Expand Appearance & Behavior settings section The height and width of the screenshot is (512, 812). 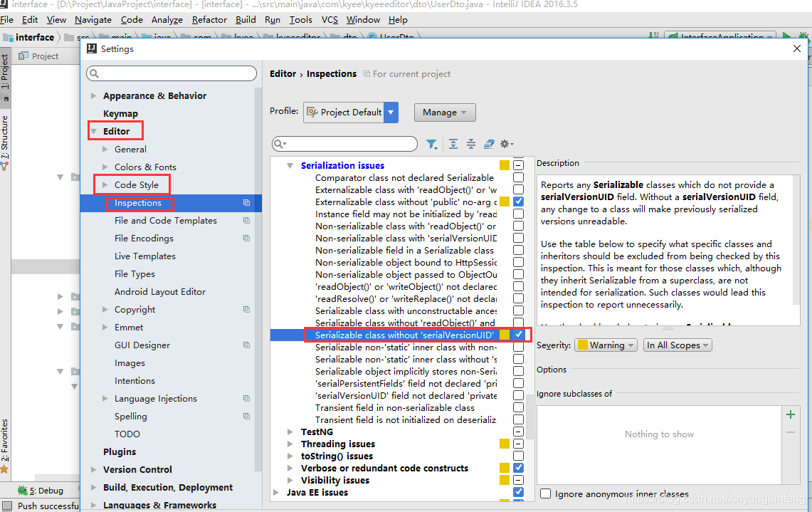coord(94,96)
